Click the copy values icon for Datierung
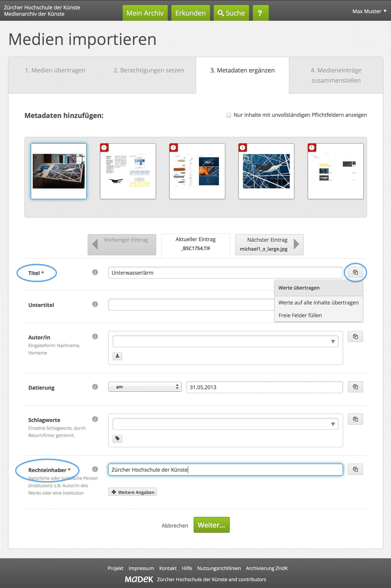Image resolution: width=391 pixels, height=588 pixels. [355, 387]
